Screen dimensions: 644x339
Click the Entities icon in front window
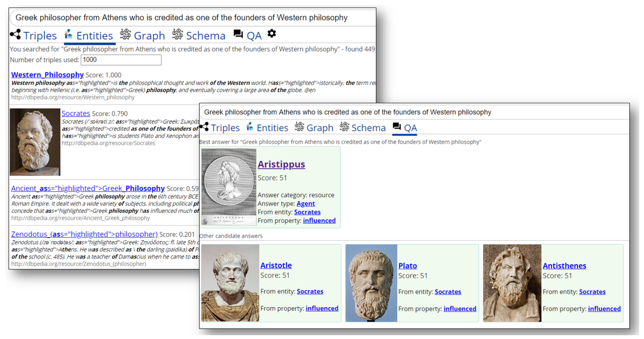click(x=249, y=127)
